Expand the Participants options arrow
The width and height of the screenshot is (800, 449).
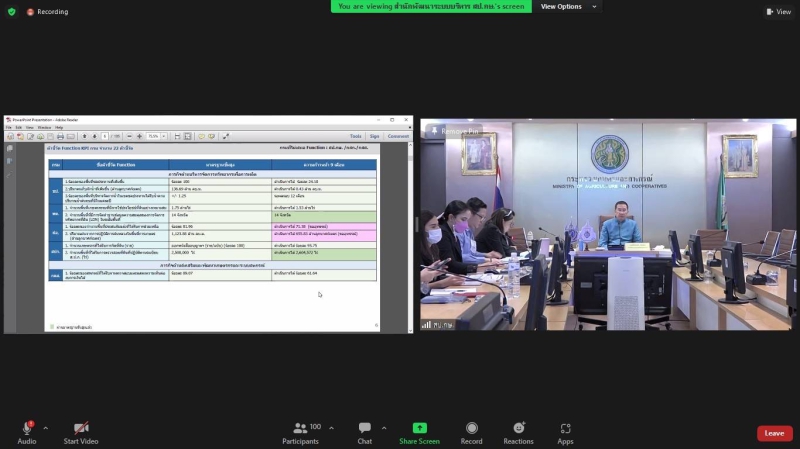tap(331, 428)
